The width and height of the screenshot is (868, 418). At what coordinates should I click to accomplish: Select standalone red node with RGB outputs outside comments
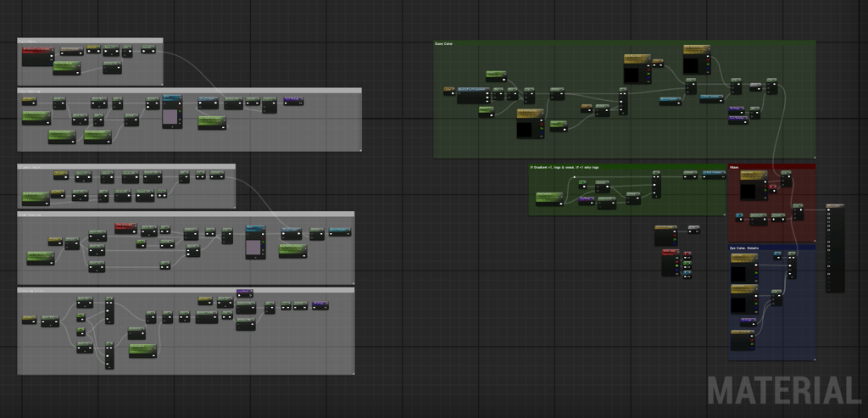point(670,263)
